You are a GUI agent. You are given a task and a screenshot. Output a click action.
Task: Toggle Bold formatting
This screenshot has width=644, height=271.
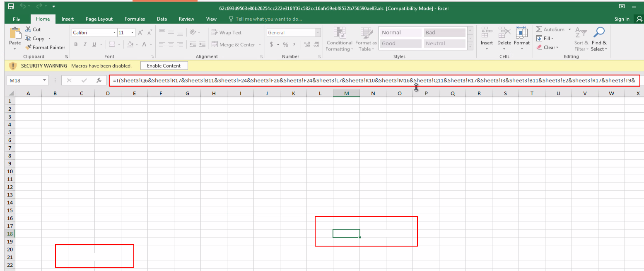coord(76,45)
